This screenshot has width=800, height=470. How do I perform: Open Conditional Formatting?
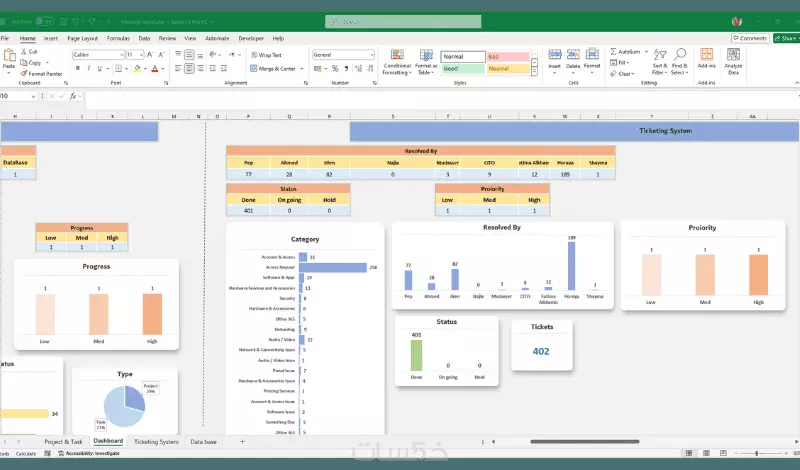397,62
